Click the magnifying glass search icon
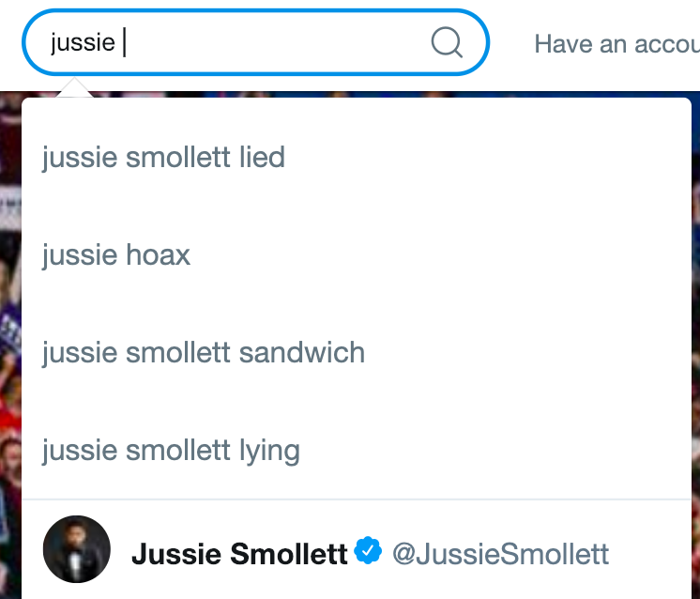The image size is (700, 599). pos(446,42)
